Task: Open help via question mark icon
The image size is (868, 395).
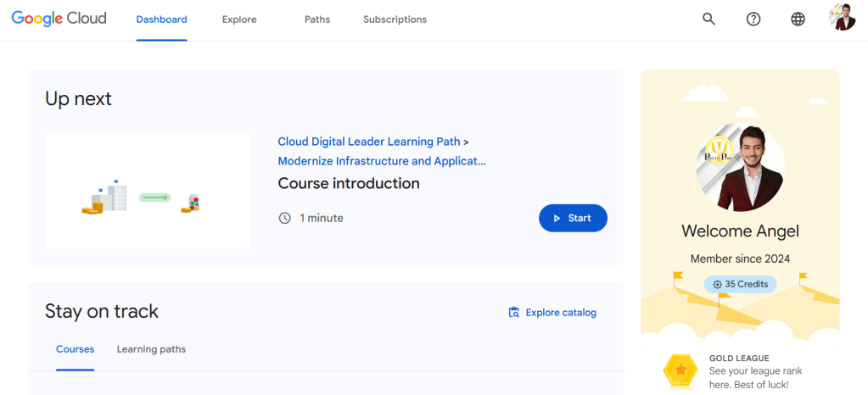Action: (x=753, y=19)
